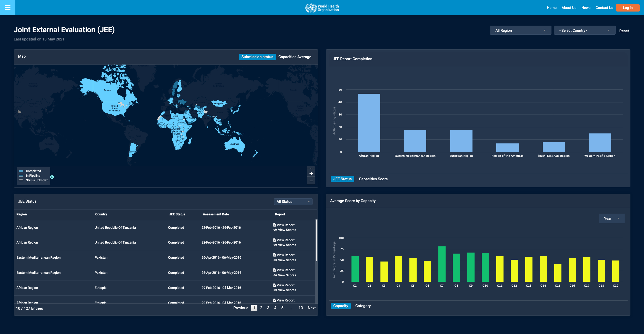The height and width of the screenshot is (334, 644).
Task: Click the first View Scores eye icon
Action: (x=275, y=230)
